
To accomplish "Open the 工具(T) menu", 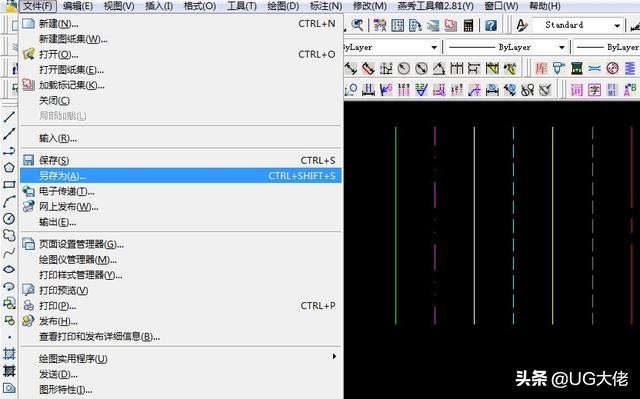I will coord(242,6).
